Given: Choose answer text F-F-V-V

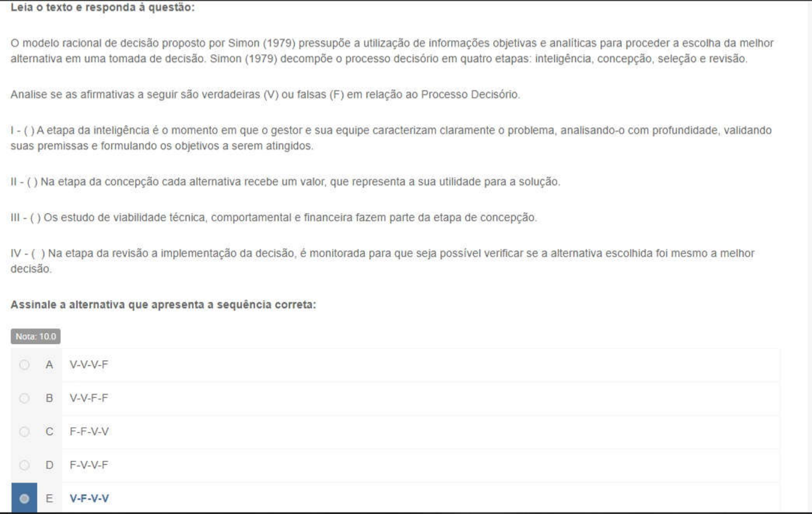Looking at the screenshot, I should [89, 431].
